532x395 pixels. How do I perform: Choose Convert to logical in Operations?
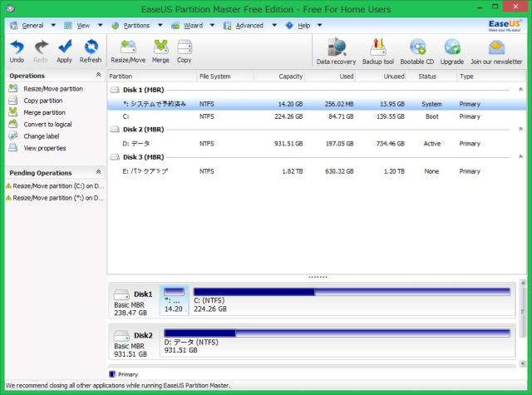tap(47, 124)
